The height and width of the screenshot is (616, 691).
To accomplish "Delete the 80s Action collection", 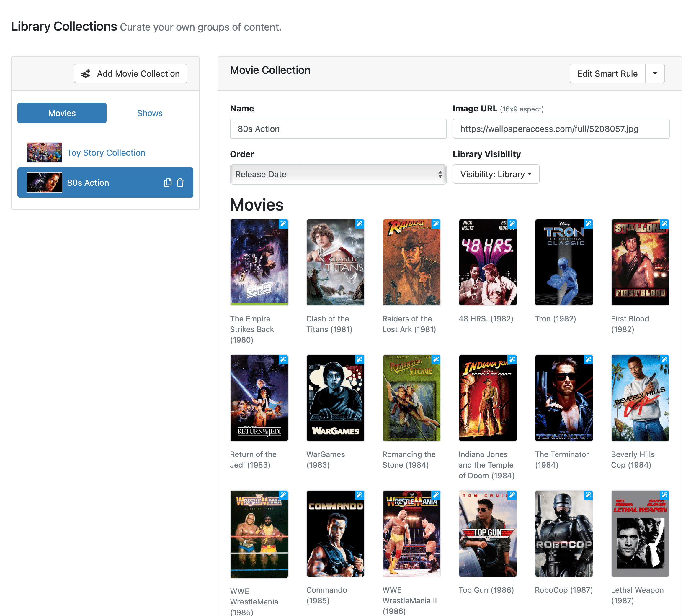I will click(x=181, y=183).
